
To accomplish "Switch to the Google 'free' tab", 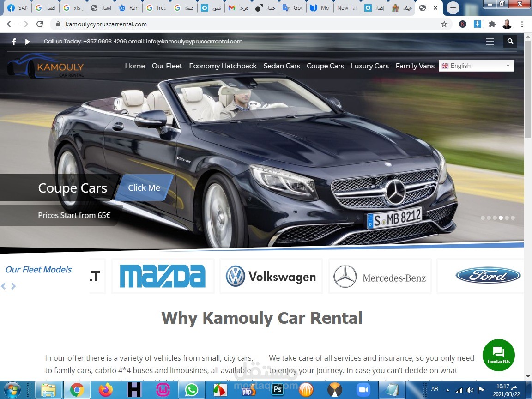I will coord(157,8).
